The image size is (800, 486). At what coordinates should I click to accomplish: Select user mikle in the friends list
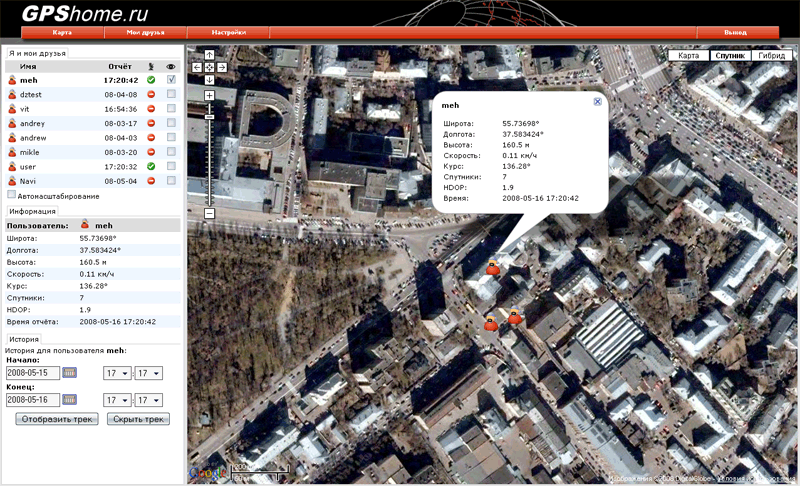click(x=30, y=152)
